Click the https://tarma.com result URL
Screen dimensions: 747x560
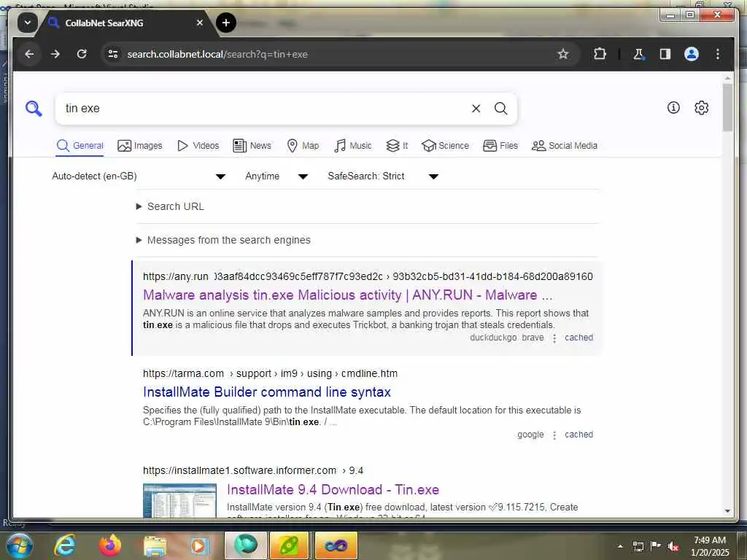pos(270,374)
